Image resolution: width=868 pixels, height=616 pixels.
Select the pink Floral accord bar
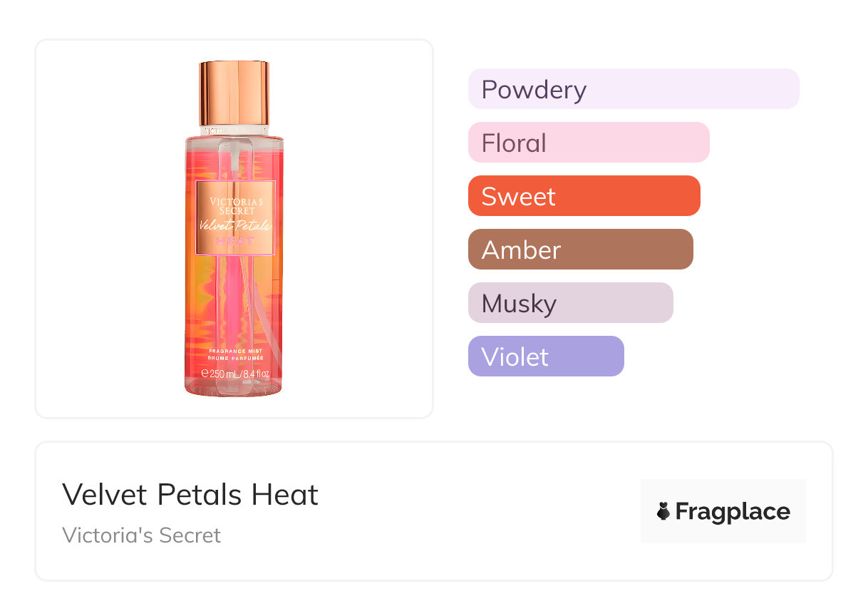[x=588, y=143]
